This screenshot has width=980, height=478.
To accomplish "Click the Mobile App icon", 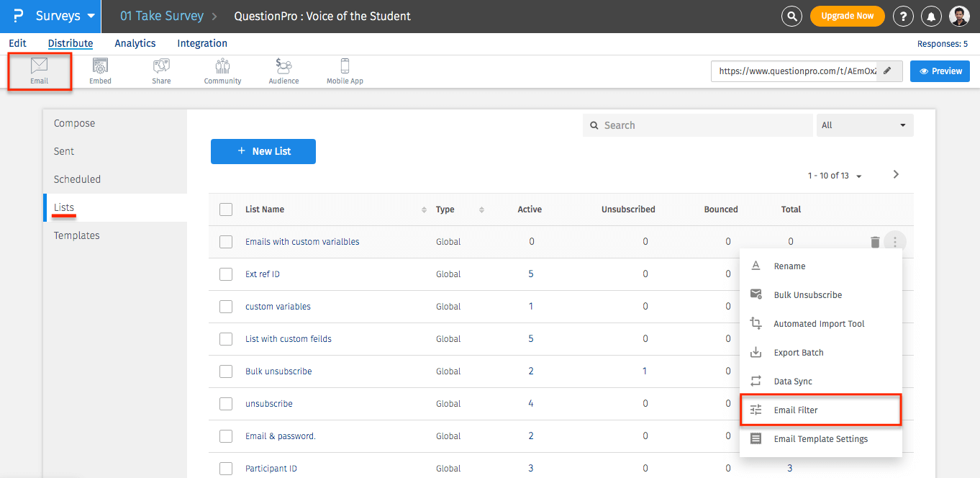I will pyautogui.click(x=345, y=71).
